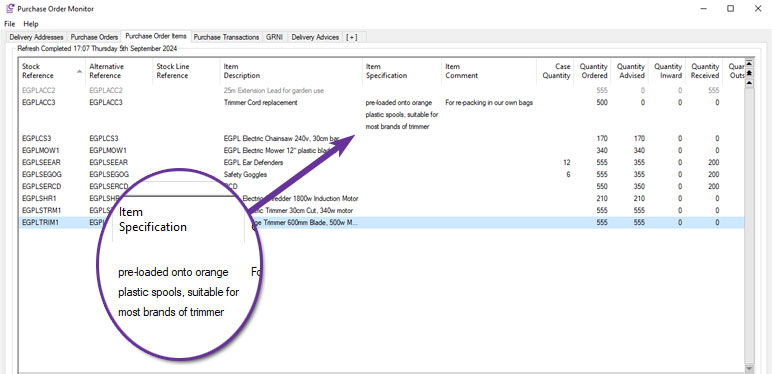The width and height of the screenshot is (772, 374).
Task: Click quantity ordered 170 for EGPLCS3
Action: click(602, 138)
